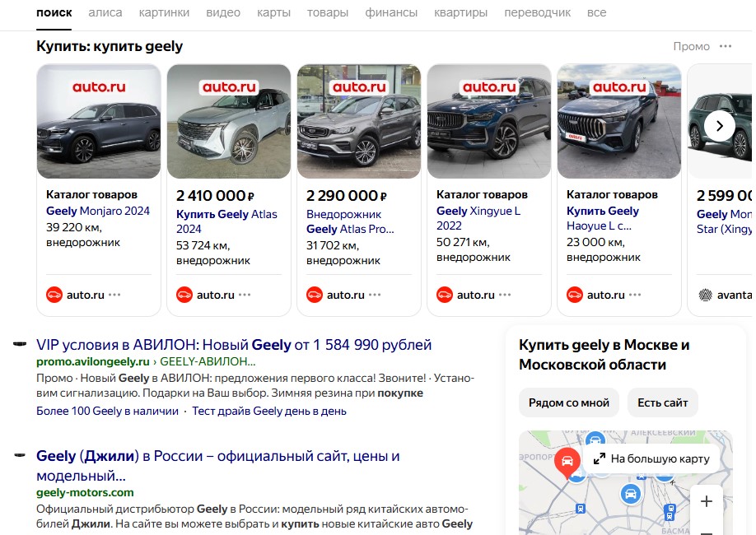Zoom out the map with minus button

(706, 529)
